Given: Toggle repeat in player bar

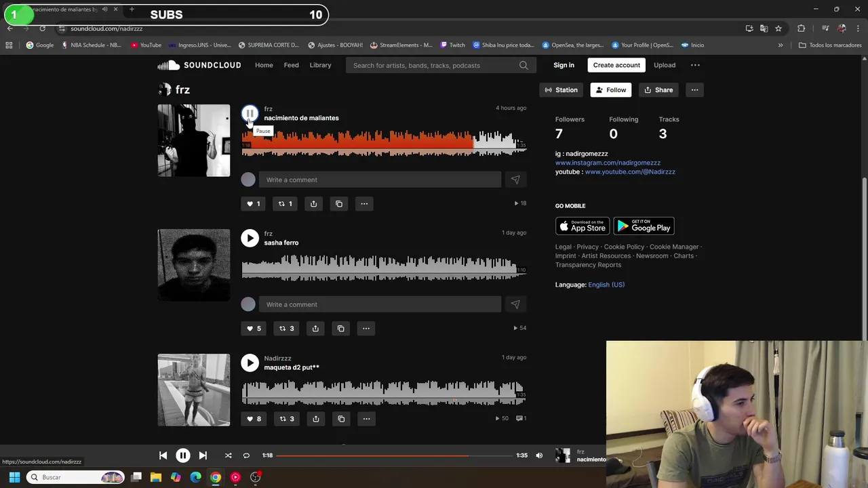Looking at the screenshot, I should [x=246, y=455].
